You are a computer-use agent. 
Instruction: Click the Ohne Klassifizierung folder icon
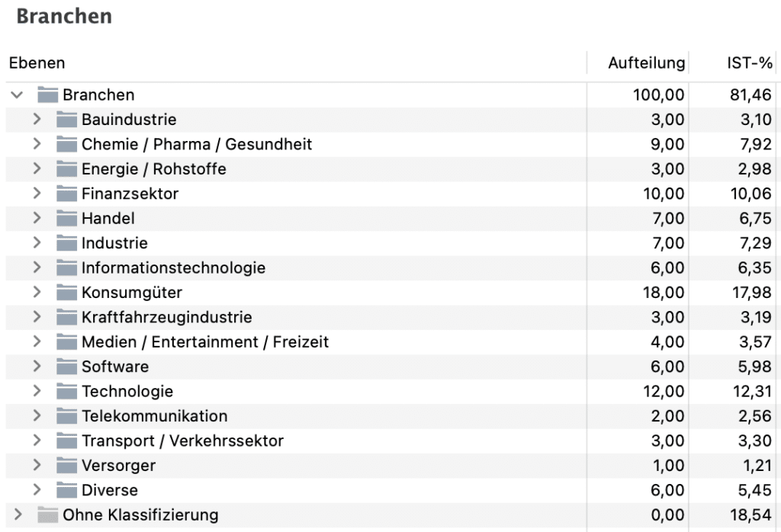pyautogui.click(x=48, y=515)
